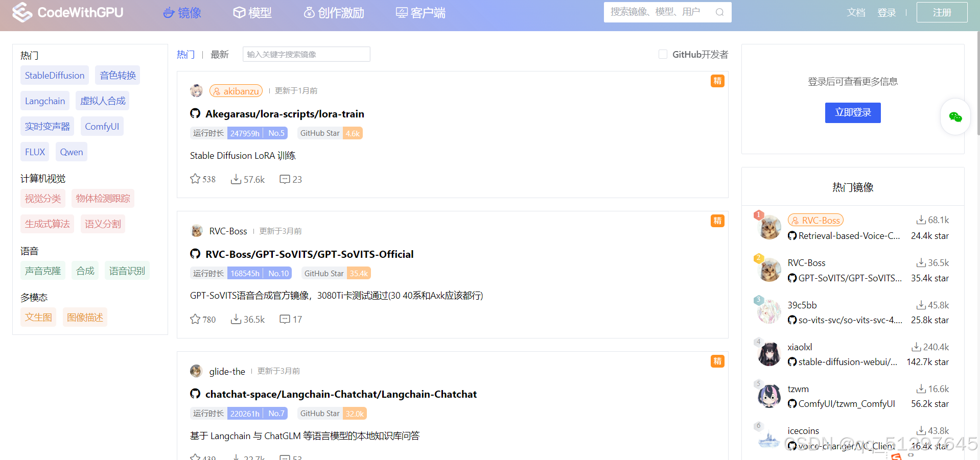Select the 图像描述 tag
Viewport: 980px width, 460px height.
[x=85, y=317]
